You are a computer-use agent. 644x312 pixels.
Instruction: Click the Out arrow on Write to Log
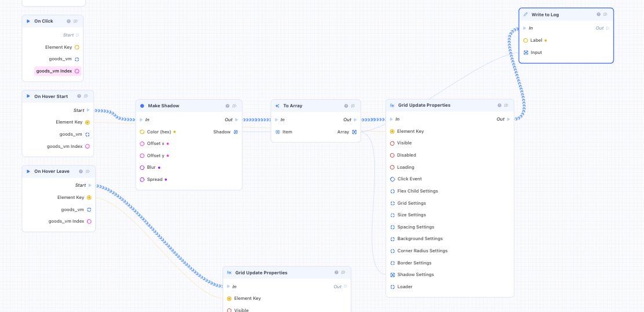pyautogui.click(x=608, y=28)
